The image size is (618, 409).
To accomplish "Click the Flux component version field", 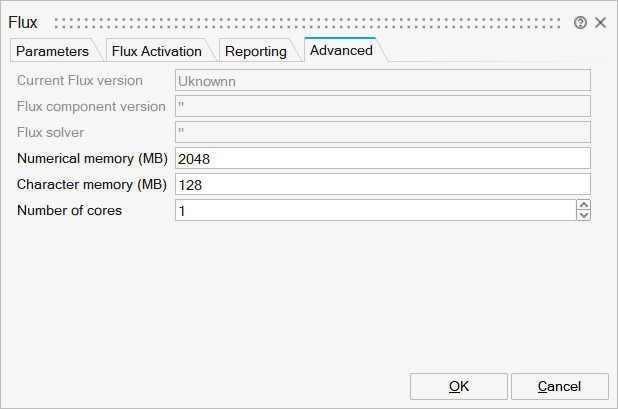I will pyautogui.click(x=382, y=106).
